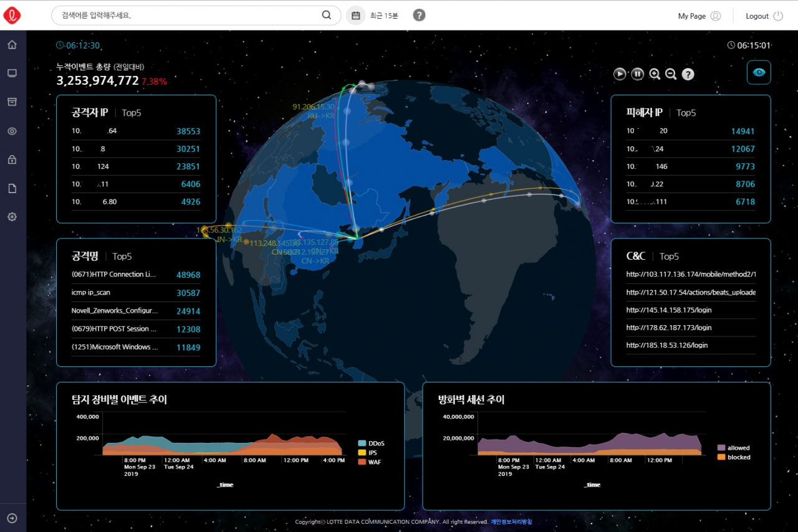Toggle panel visibility with eye button
The height and width of the screenshot is (532, 798).
(759, 72)
